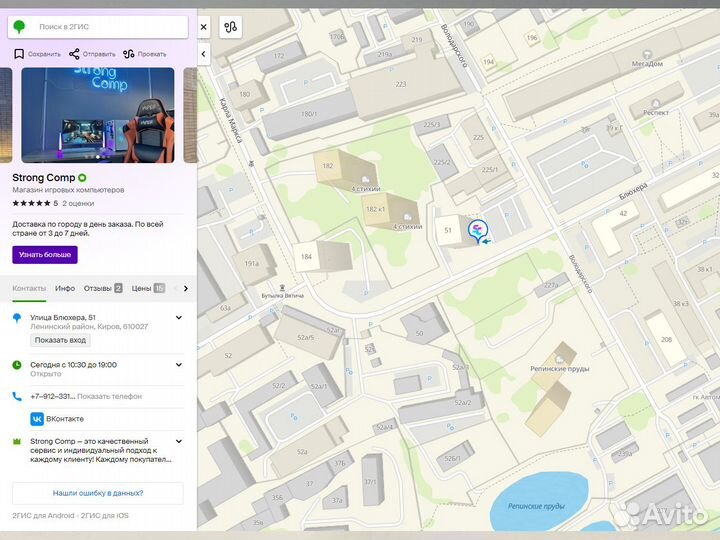Switch to the 'Инфо' tab
This screenshot has width=720, height=540.
click(x=65, y=288)
